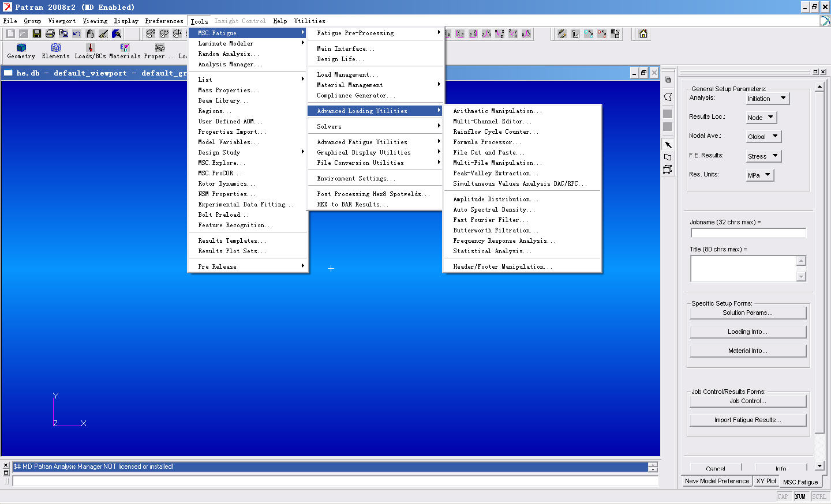Open the File menu
Image resolution: width=831 pixels, height=504 pixels.
tap(10, 21)
